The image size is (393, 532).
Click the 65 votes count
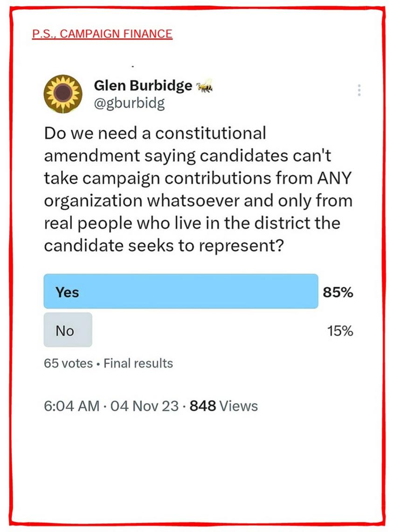[x=68, y=363]
